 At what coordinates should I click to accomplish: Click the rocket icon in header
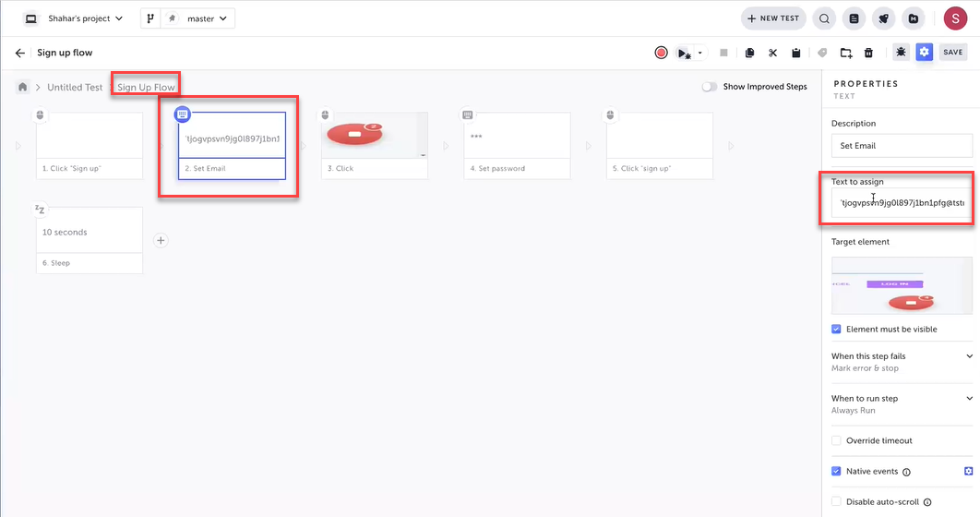click(884, 18)
